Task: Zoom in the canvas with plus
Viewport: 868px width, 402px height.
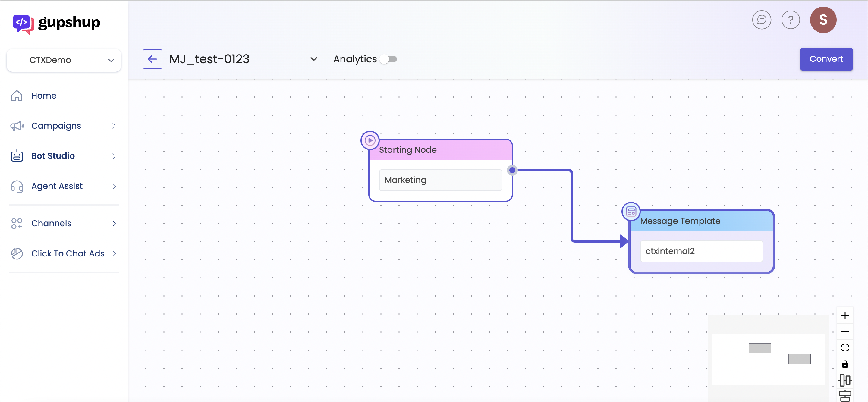Action: pos(844,315)
